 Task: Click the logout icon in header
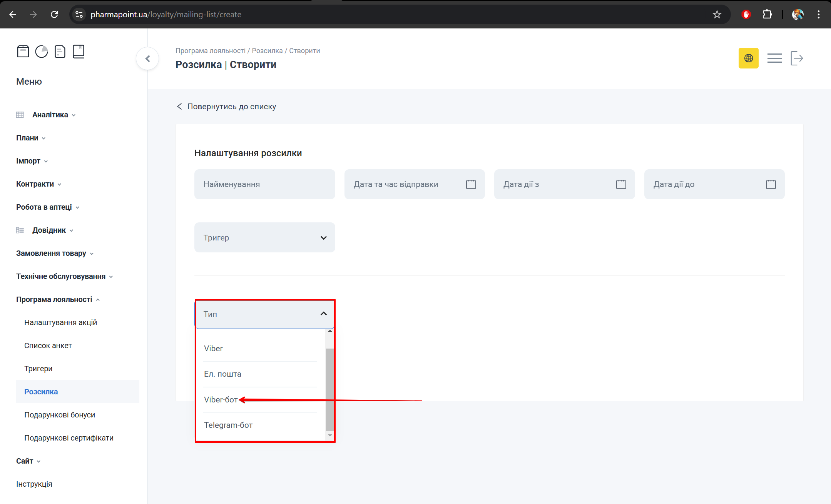797,58
